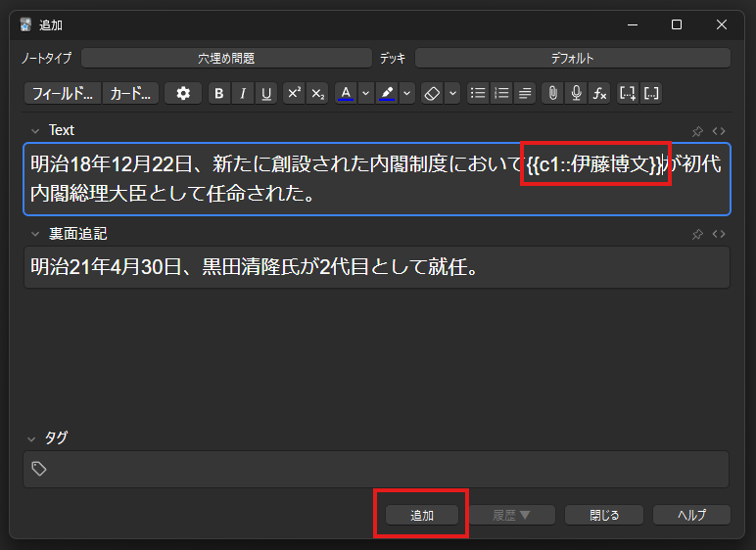Insert an ordered numbered list
The height and width of the screenshot is (550, 756).
pos(501,94)
